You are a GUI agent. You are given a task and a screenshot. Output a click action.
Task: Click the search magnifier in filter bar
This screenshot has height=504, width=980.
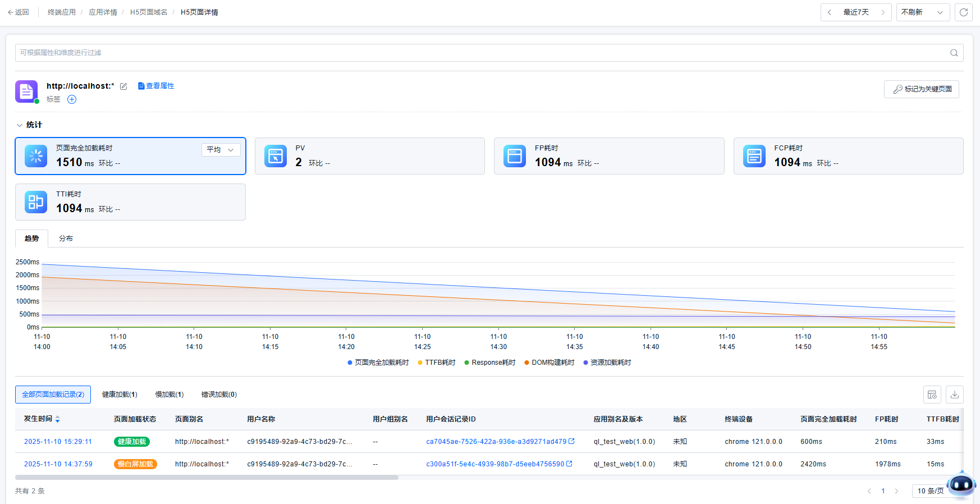(954, 53)
